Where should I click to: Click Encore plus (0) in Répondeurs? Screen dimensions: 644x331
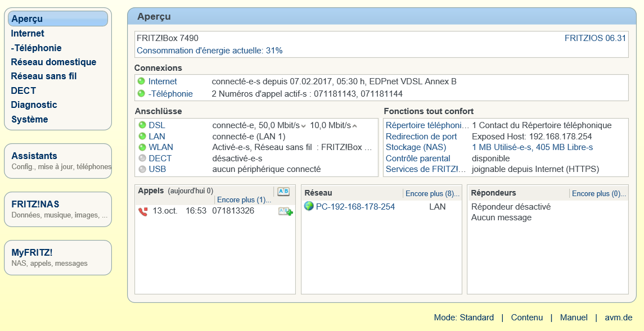tap(599, 193)
